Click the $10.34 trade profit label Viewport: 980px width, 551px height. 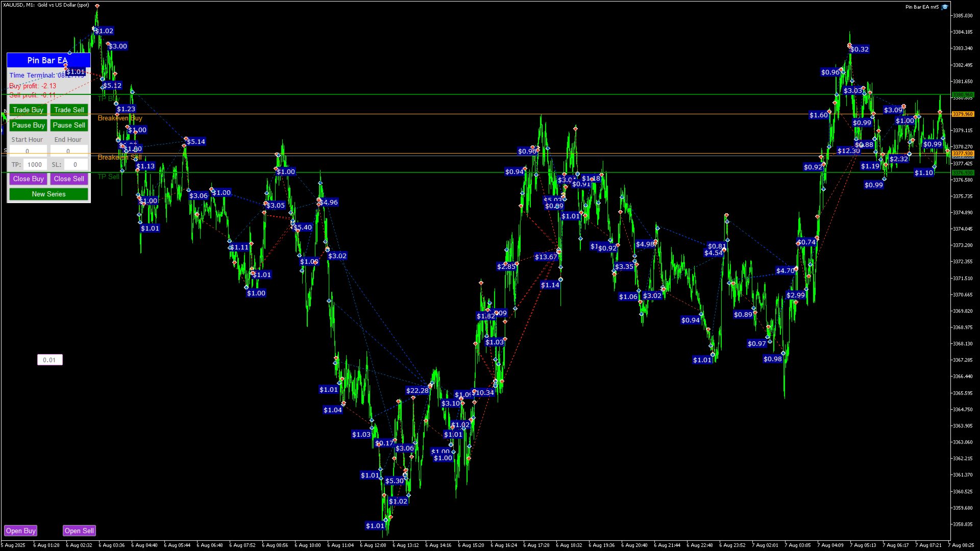(x=483, y=393)
